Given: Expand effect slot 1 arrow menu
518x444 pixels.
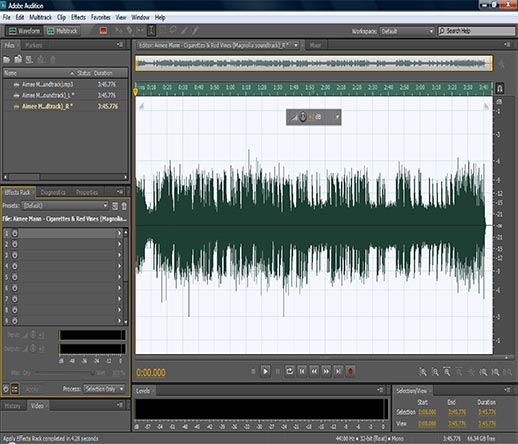Looking at the screenshot, I should click(119, 233).
